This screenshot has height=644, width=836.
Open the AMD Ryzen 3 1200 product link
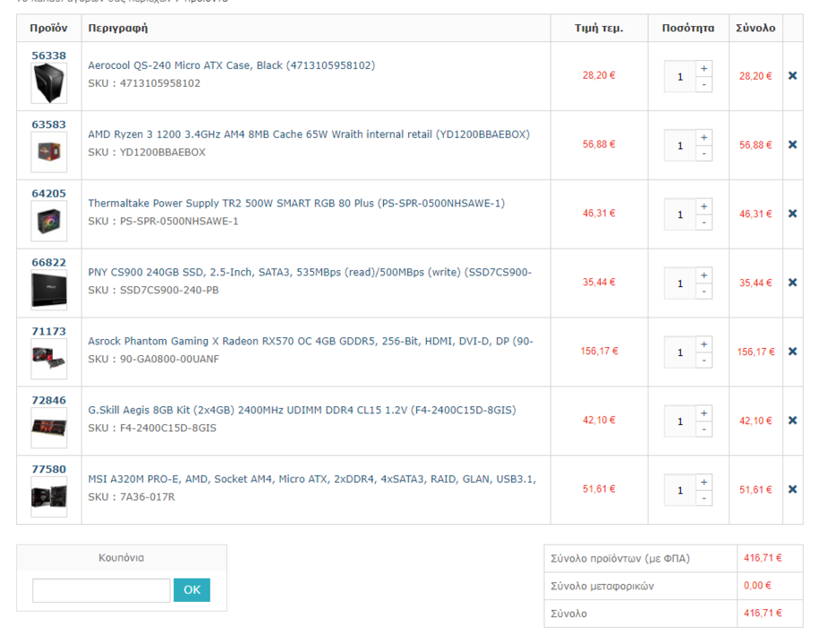pyautogui.click(x=309, y=134)
